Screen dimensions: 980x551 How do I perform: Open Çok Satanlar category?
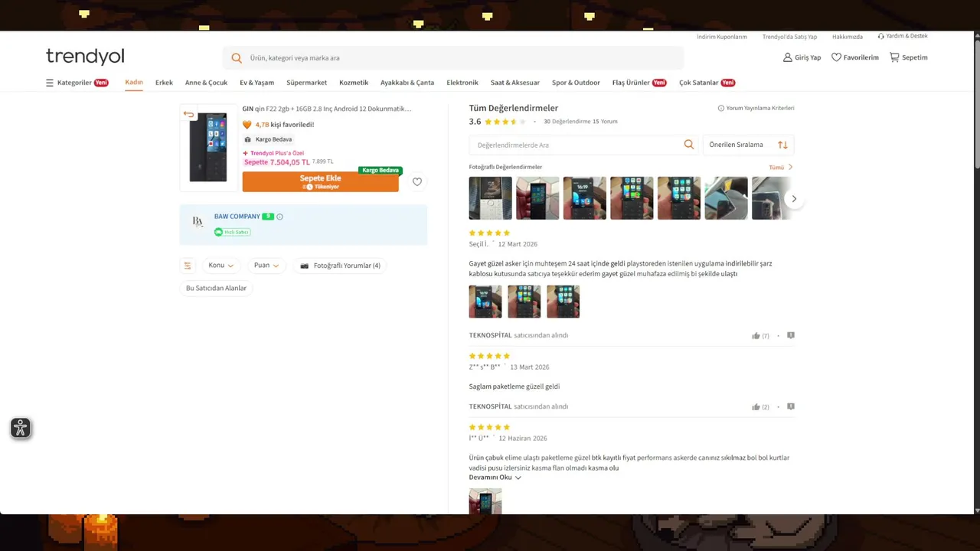(707, 83)
